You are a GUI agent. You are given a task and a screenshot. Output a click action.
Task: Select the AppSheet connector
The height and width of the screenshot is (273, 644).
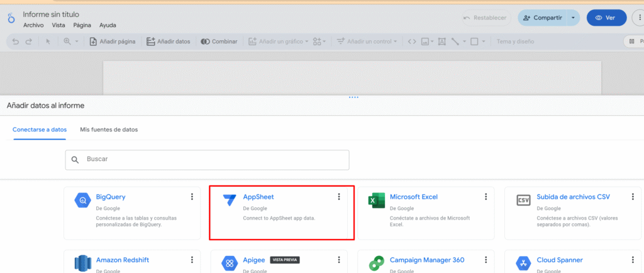279,213
